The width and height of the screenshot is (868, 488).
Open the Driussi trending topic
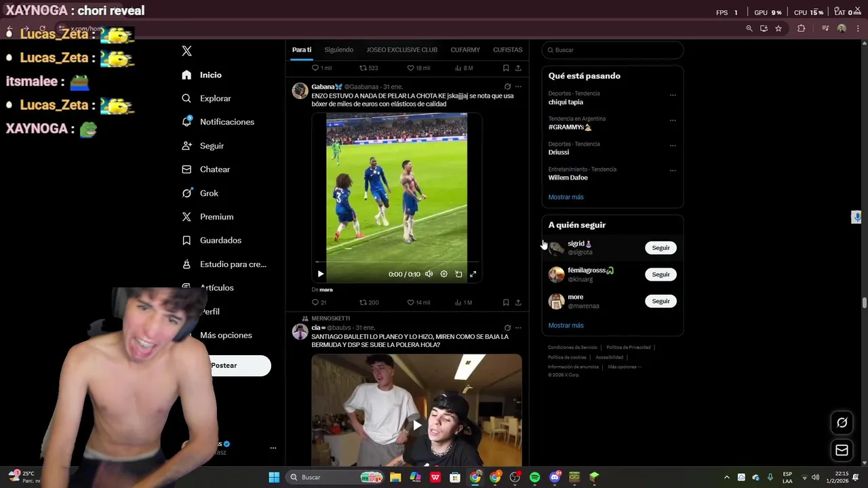[x=559, y=152]
